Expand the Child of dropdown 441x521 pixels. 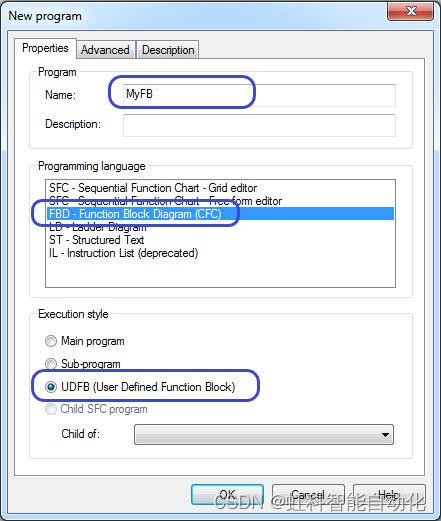pos(264,434)
